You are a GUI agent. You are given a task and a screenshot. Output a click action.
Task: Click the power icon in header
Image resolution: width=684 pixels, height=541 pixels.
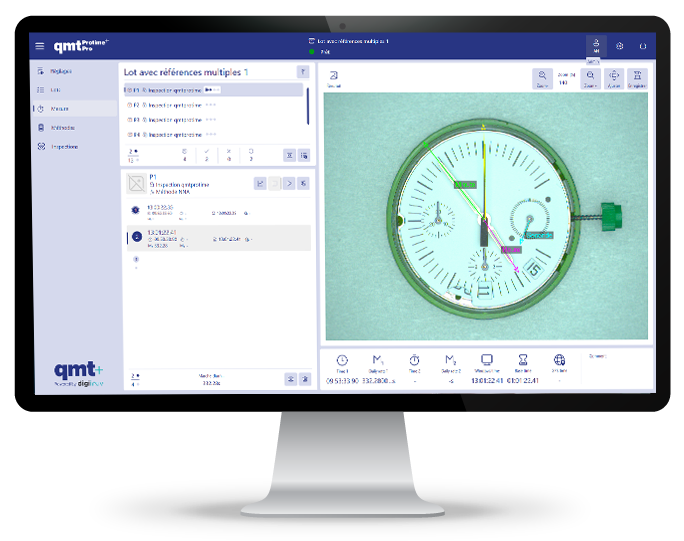[643, 46]
